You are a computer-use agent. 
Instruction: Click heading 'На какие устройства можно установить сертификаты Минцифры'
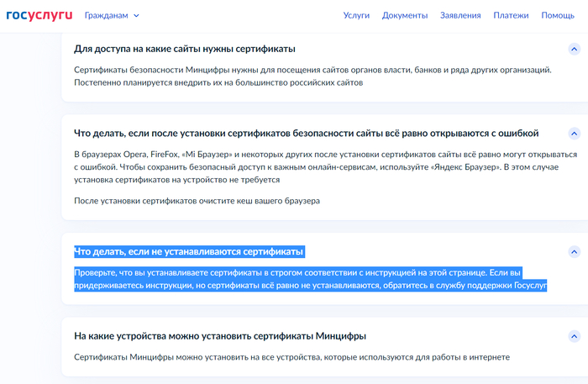coord(220,336)
